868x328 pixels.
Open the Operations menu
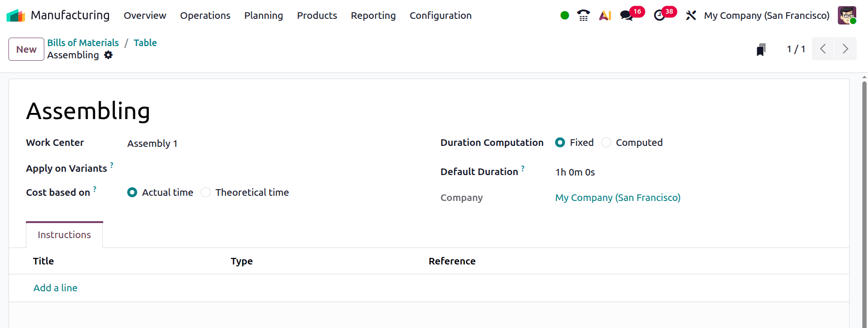[205, 16]
